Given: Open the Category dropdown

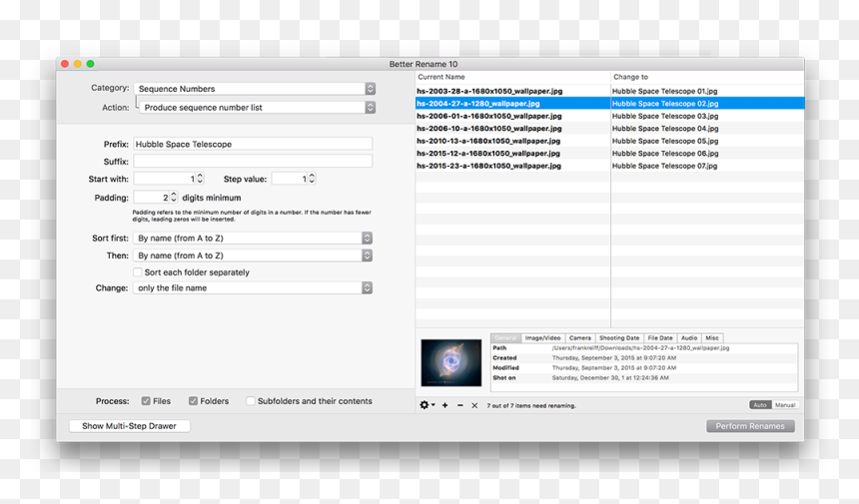Looking at the screenshot, I should (255, 89).
